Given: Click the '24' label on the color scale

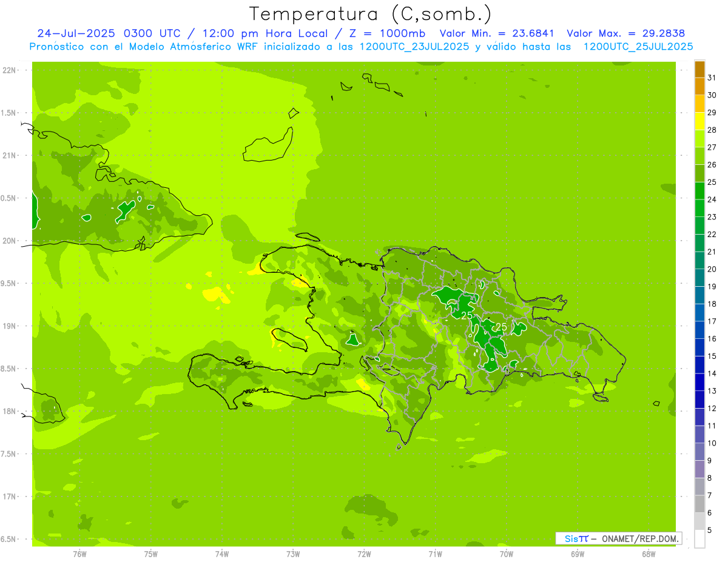Looking at the screenshot, I should pos(712,199).
